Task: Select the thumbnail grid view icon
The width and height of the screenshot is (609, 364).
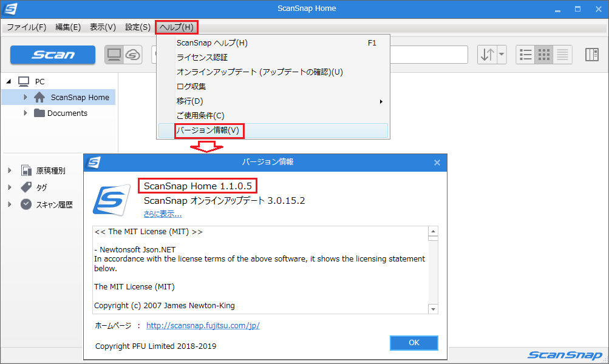Action: [544, 55]
